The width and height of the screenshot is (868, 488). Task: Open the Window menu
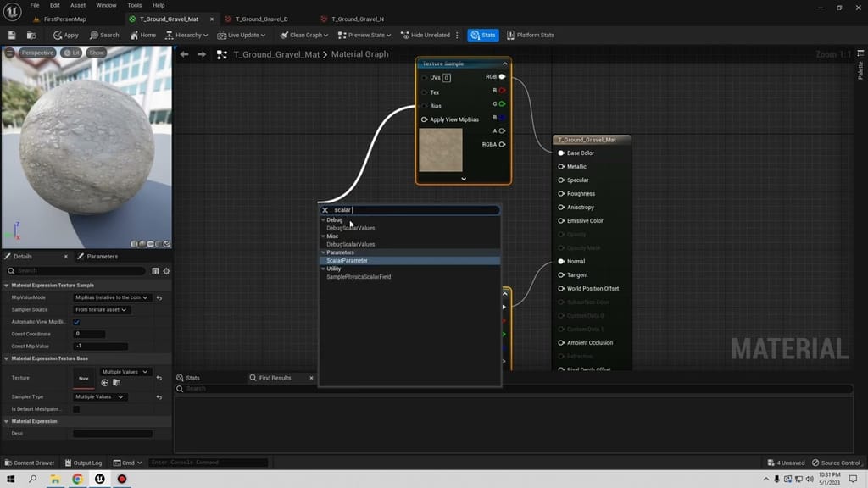pyautogui.click(x=105, y=4)
